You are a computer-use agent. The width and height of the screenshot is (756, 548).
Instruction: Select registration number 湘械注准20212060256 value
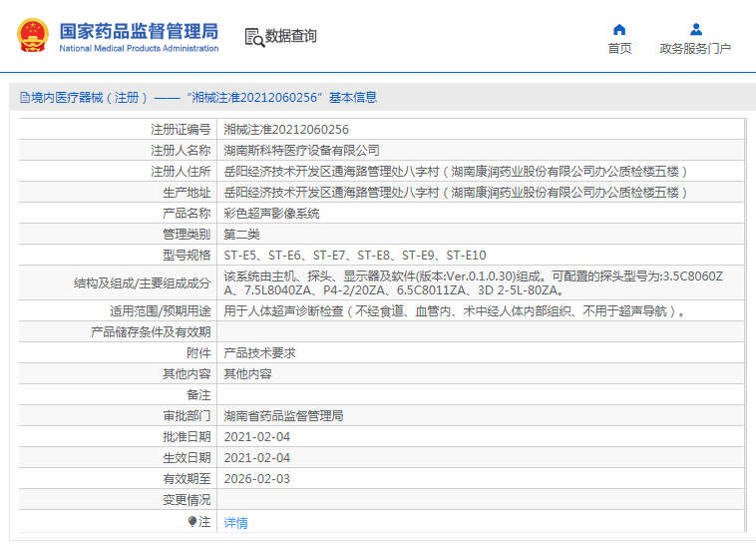click(x=285, y=130)
